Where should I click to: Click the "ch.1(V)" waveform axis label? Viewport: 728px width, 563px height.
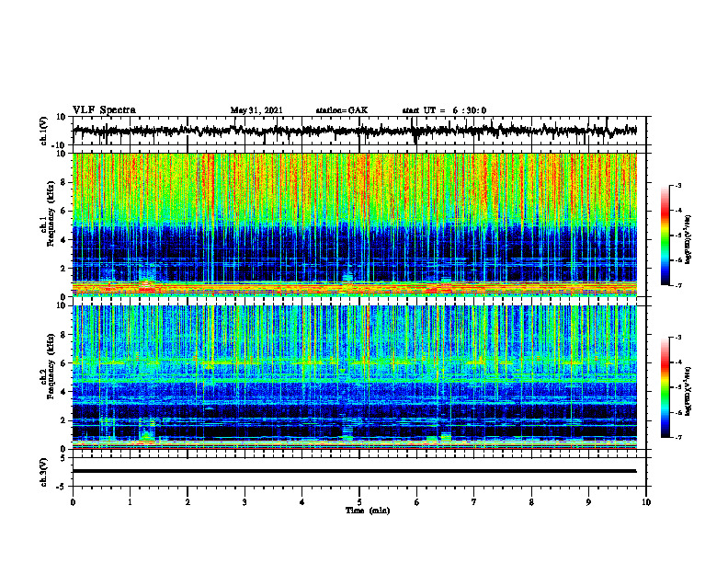(x=44, y=131)
